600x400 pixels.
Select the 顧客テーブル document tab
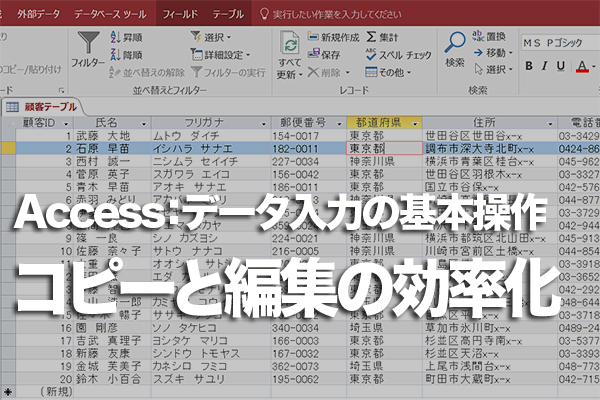(x=43, y=107)
